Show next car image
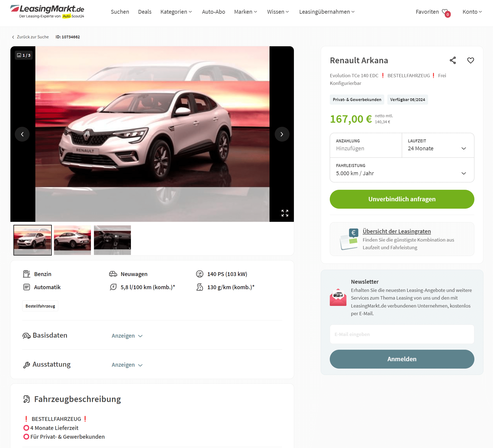 (x=282, y=134)
